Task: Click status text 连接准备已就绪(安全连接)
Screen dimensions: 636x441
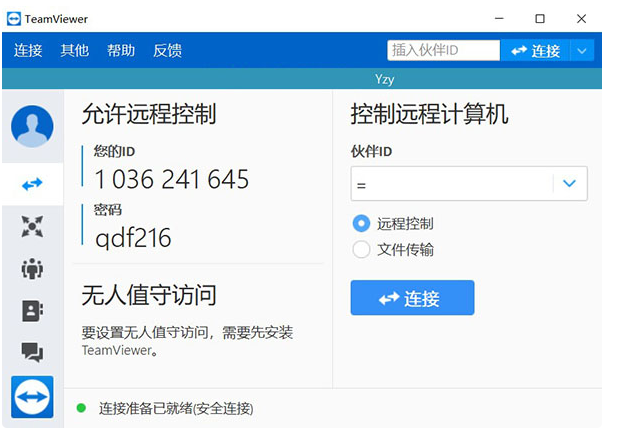Action: [x=176, y=408]
